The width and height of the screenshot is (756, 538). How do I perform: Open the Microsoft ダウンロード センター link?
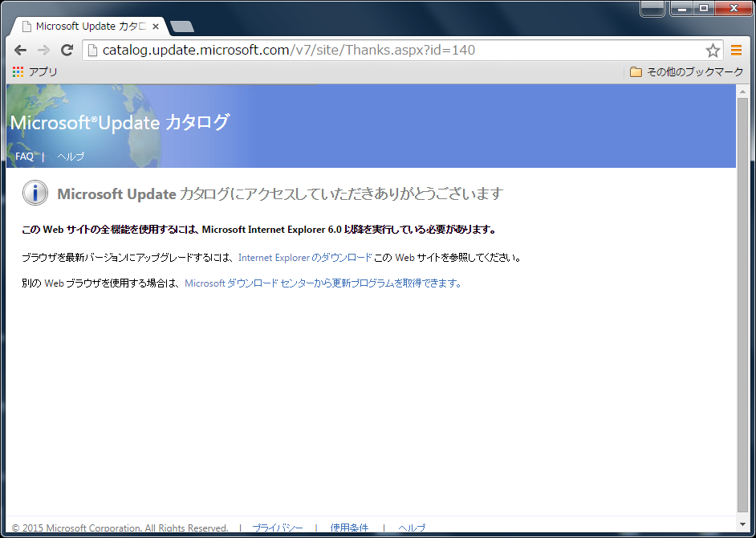click(x=323, y=283)
